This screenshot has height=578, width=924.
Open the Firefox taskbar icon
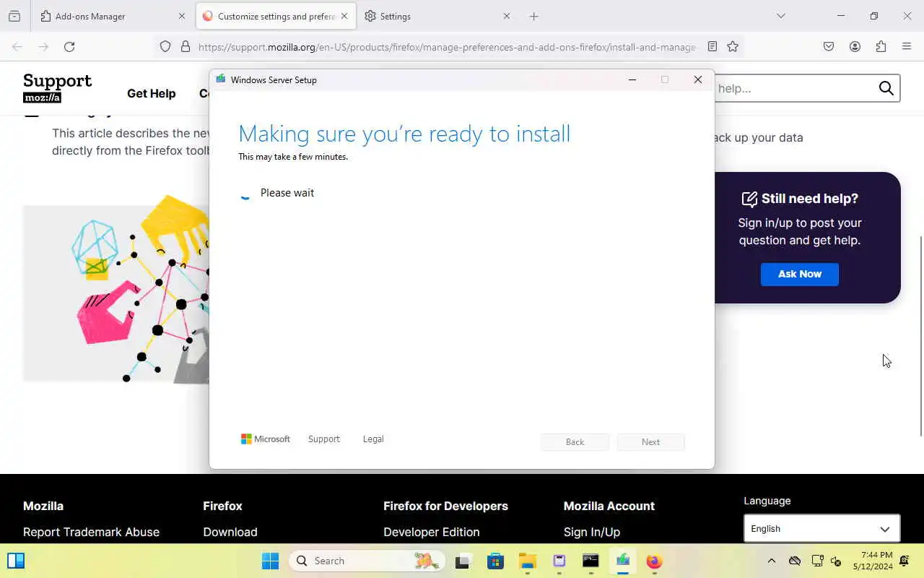(654, 561)
